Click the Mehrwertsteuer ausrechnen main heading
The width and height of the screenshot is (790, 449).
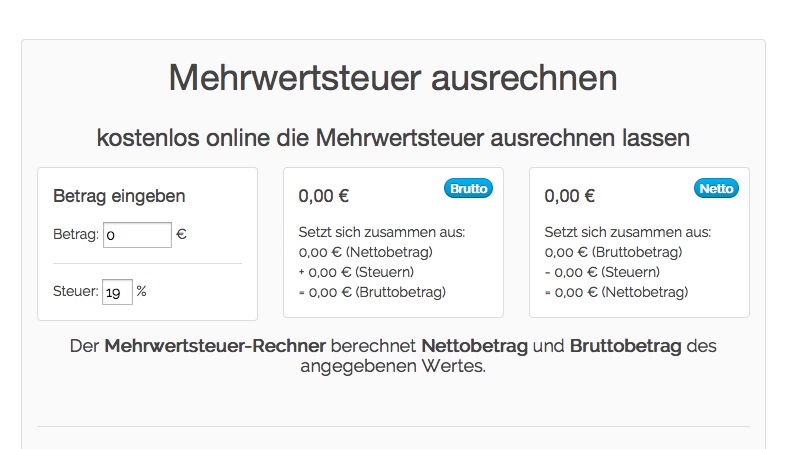click(x=393, y=78)
